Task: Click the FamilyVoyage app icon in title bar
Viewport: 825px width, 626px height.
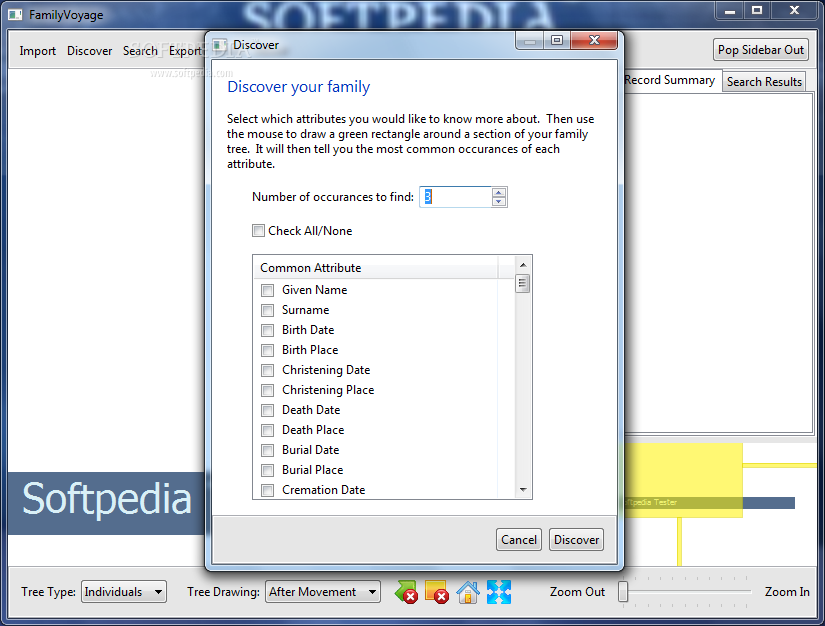Action: 15,15
